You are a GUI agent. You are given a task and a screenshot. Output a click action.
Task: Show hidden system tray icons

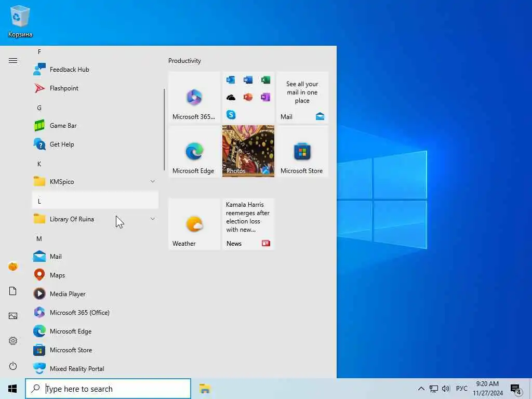[421, 389]
